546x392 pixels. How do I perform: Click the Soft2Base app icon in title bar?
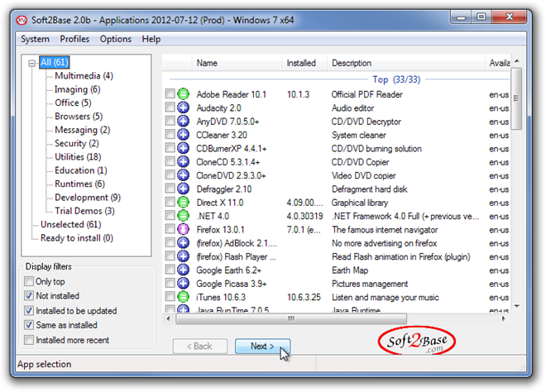click(x=22, y=20)
